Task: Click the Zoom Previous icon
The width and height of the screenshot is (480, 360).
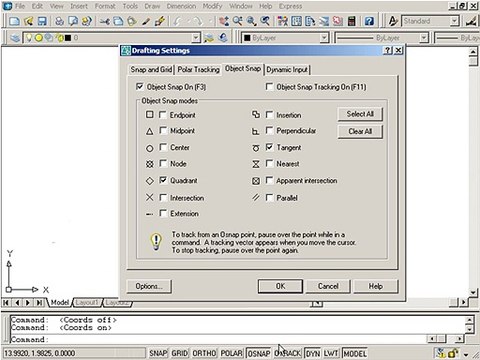Action: [265, 21]
